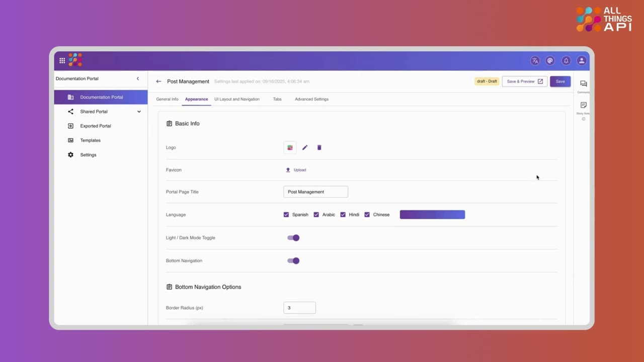
Task: Click the Documentation Portal building icon
Action: coord(70,97)
